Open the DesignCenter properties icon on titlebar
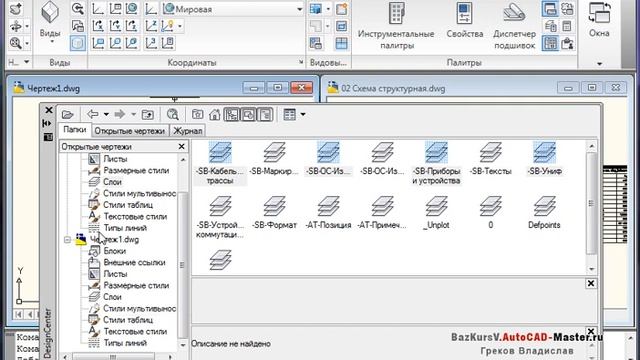The height and width of the screenshot is (360, 640). click(x=48, y=137)
